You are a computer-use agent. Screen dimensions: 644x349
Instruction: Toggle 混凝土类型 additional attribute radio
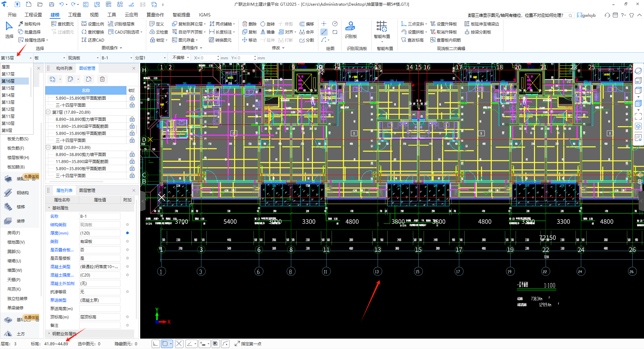pos(127,266)
